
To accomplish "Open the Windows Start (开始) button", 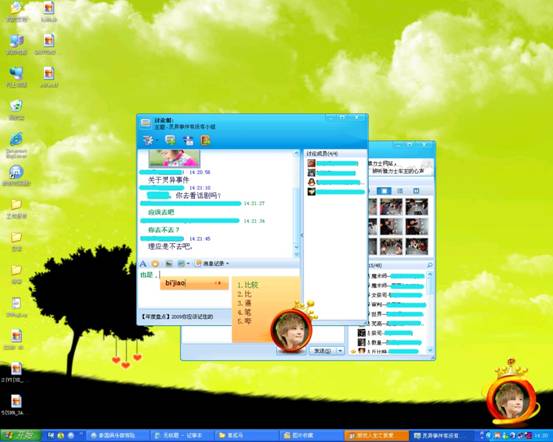I will pos(20,436).
